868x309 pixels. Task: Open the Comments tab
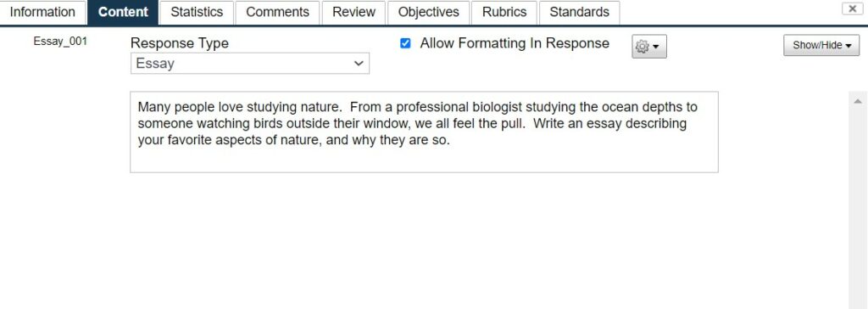(x=277, y=12)
